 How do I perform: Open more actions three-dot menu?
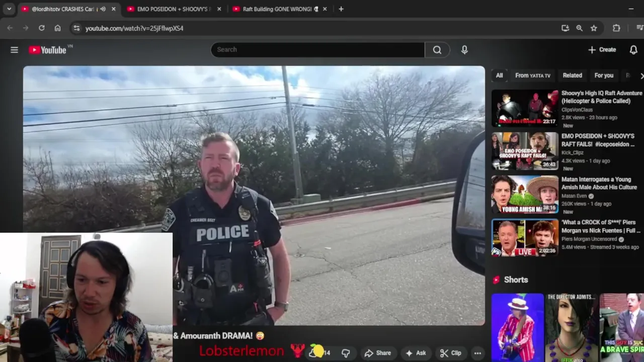point(477,353)
